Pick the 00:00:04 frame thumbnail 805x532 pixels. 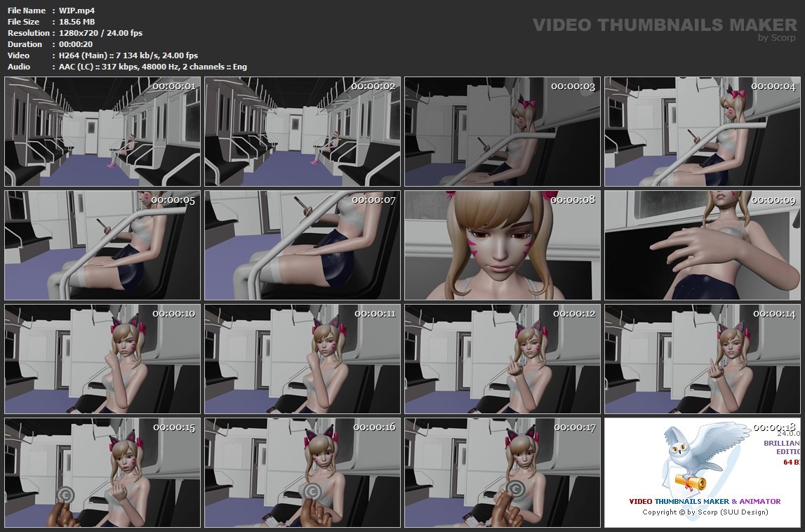pos(702,132)
